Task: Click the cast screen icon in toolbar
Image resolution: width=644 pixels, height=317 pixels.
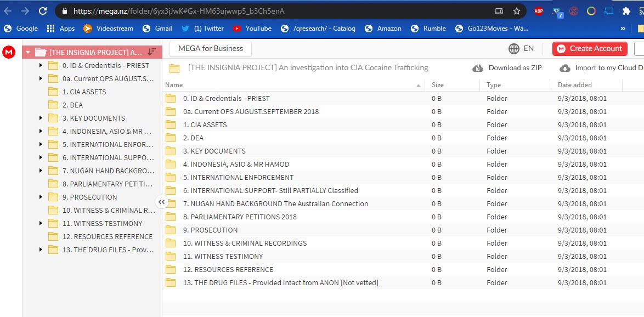Action: 609,11
